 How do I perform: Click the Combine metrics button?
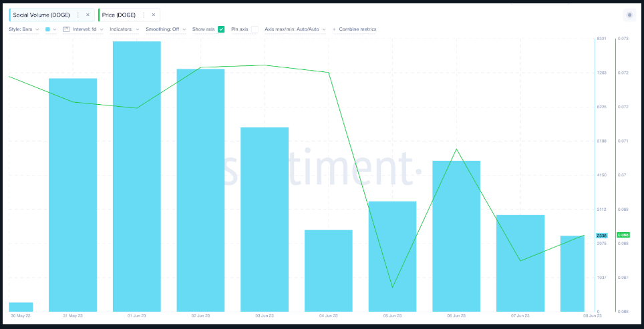357,29
